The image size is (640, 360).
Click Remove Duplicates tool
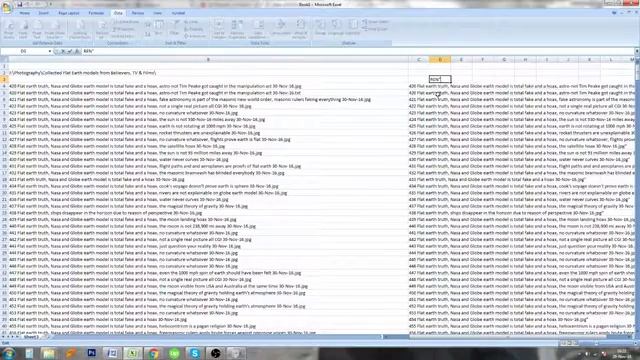[x=237, y=29]
